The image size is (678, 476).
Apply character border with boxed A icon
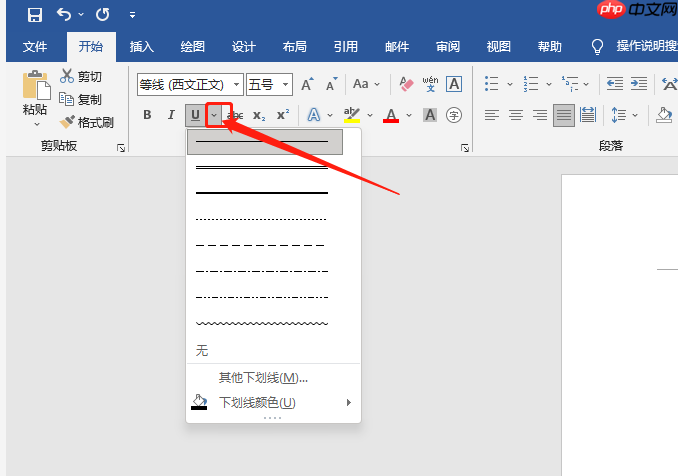(454, 84)
